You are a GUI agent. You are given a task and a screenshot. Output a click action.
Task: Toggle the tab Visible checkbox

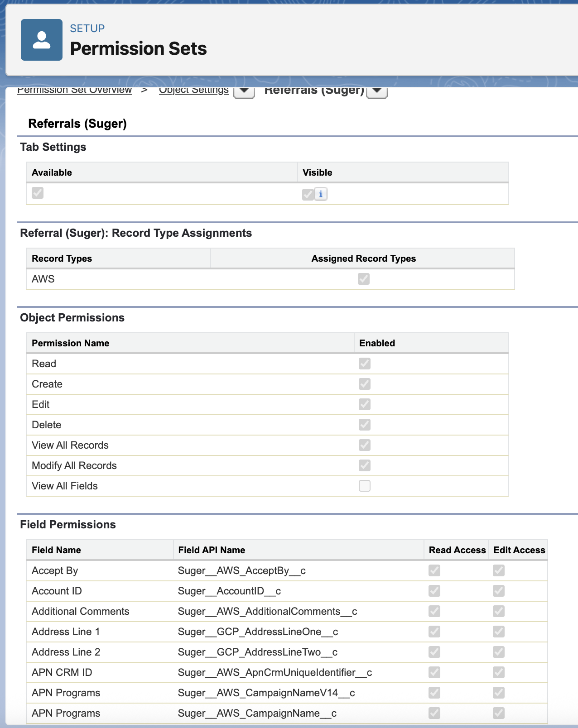(308, 194)
